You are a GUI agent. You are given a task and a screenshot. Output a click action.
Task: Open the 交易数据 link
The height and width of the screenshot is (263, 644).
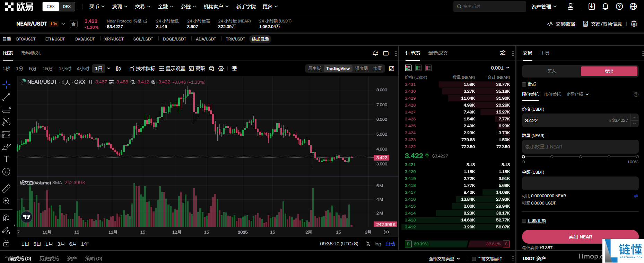(561, 24)
